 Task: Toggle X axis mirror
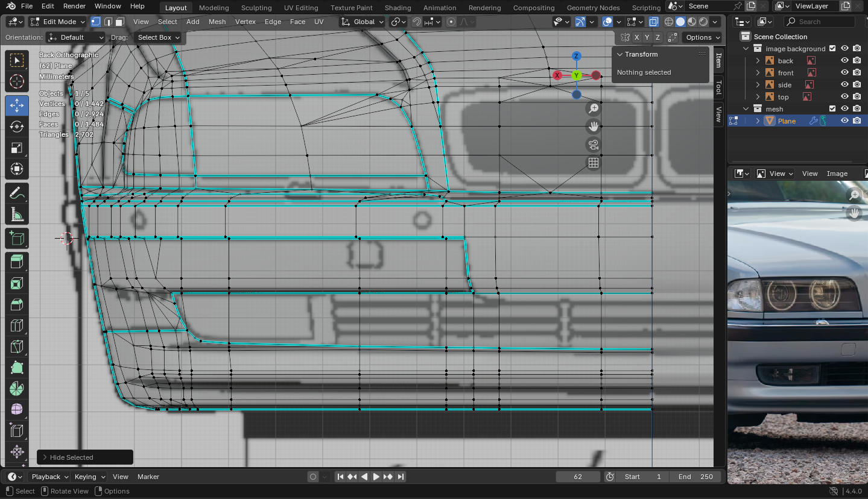636,37
